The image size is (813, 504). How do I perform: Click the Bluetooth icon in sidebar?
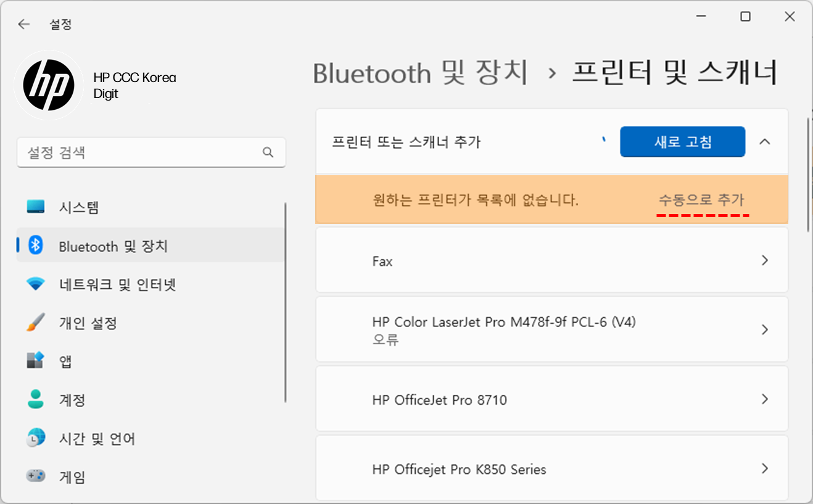click(36, 246)
